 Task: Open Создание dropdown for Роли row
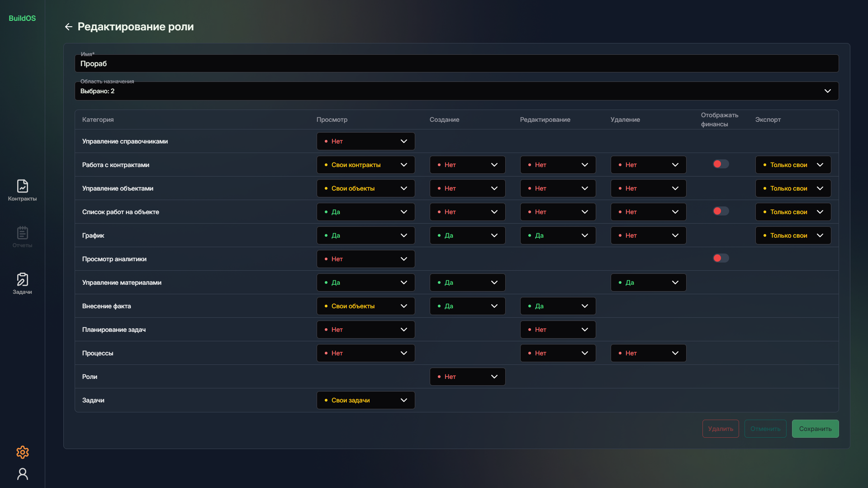pyautogui.click(x=467, y=377)
